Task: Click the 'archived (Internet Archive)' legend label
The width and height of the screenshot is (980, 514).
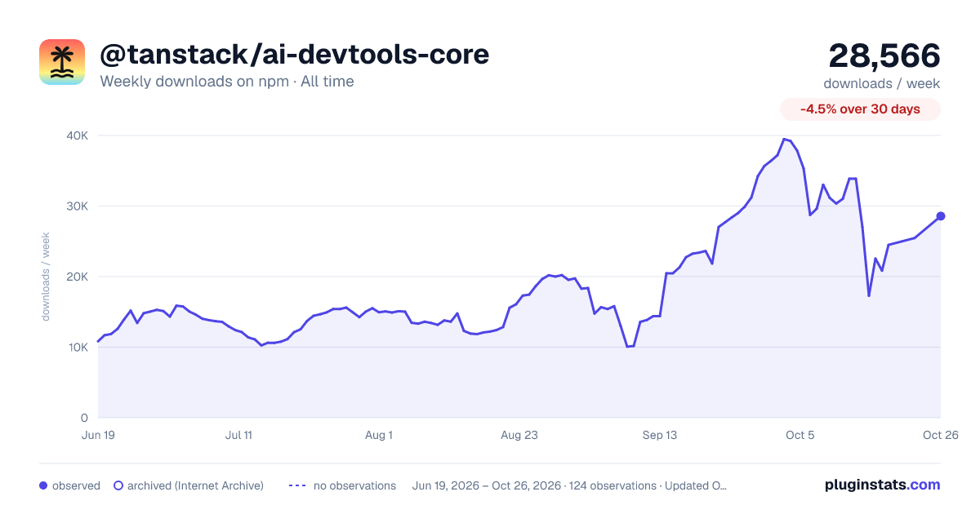Action: pyautogui.click(x=195, y=485)
